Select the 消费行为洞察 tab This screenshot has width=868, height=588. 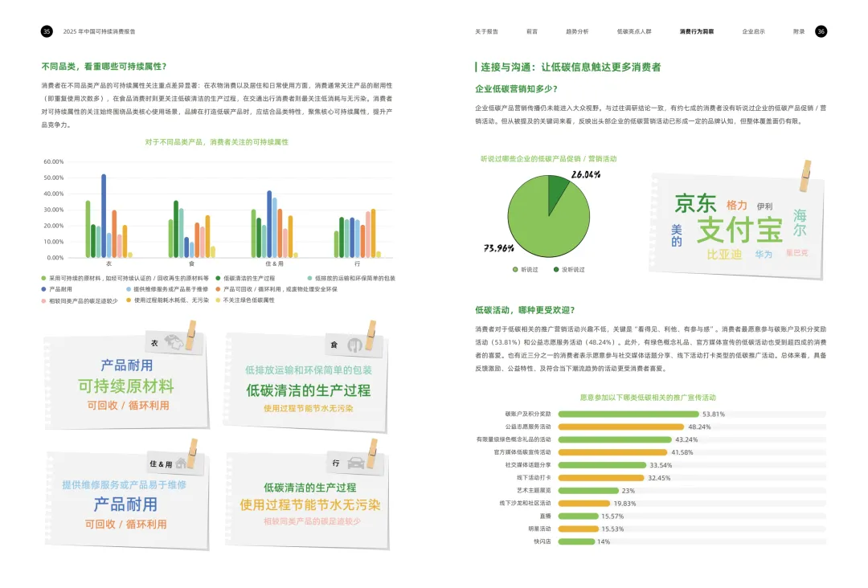(697, 31)
